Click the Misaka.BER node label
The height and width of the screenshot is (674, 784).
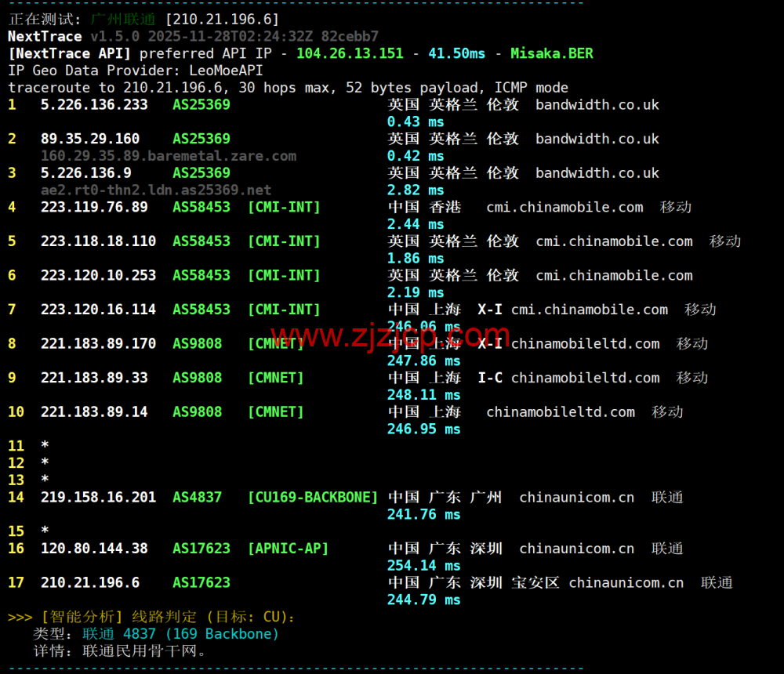tap(551, 53)
